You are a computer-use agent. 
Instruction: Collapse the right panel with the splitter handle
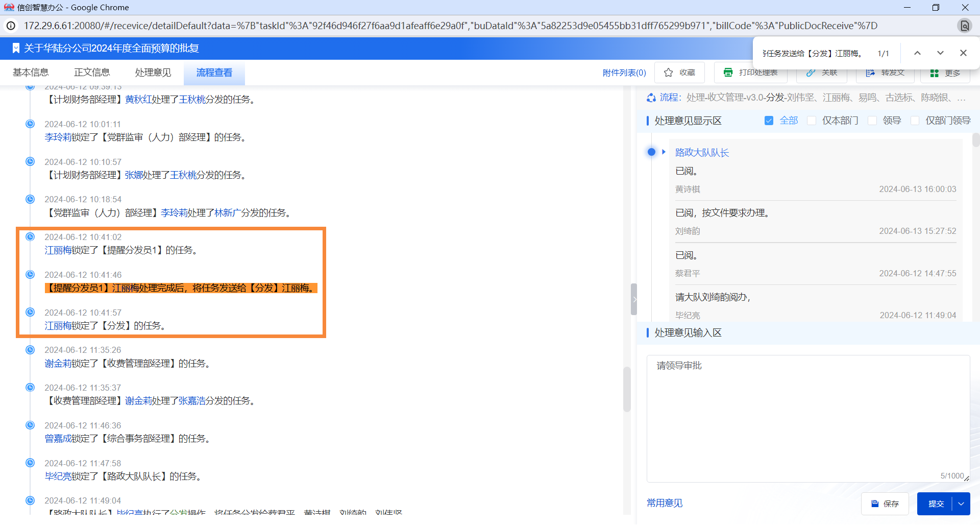coord(634,299)
